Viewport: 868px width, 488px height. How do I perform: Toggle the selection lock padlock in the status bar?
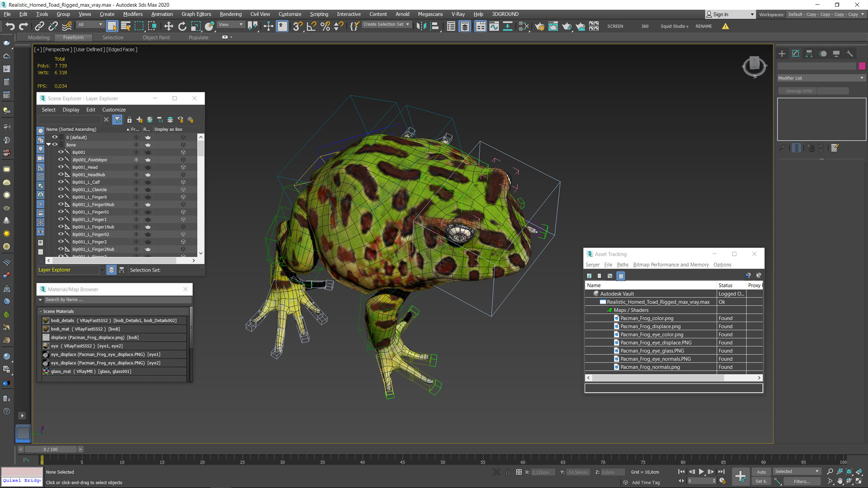(508, 472)
